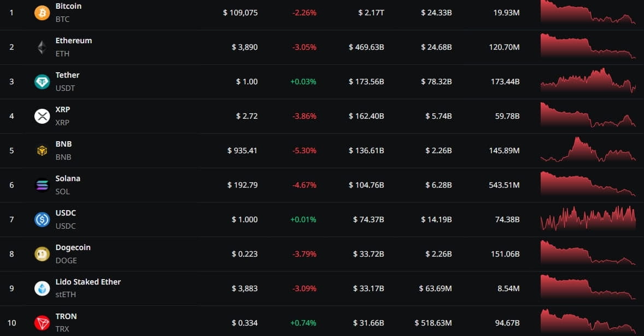Screen dimensions: 644x336
Task: Click the Lido Staked Ether icon
Action: (x=42, y=288)
